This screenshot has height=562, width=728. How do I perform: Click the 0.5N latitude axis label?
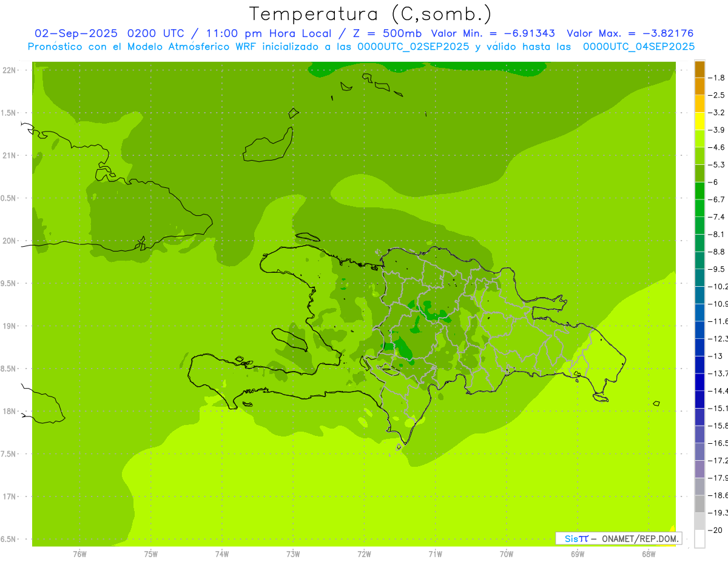coord(9,198)
